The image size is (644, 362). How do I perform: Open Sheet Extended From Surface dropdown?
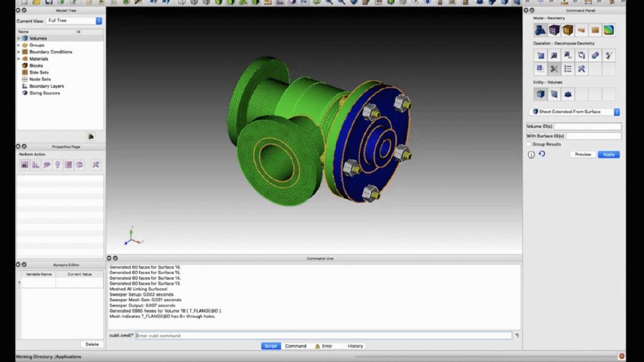tap(575, 112)
